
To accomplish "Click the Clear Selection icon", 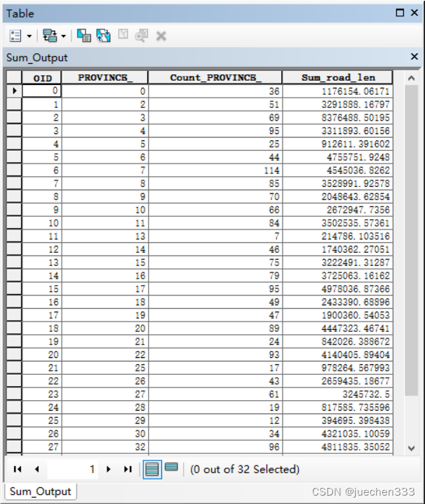I will point(123,34).
